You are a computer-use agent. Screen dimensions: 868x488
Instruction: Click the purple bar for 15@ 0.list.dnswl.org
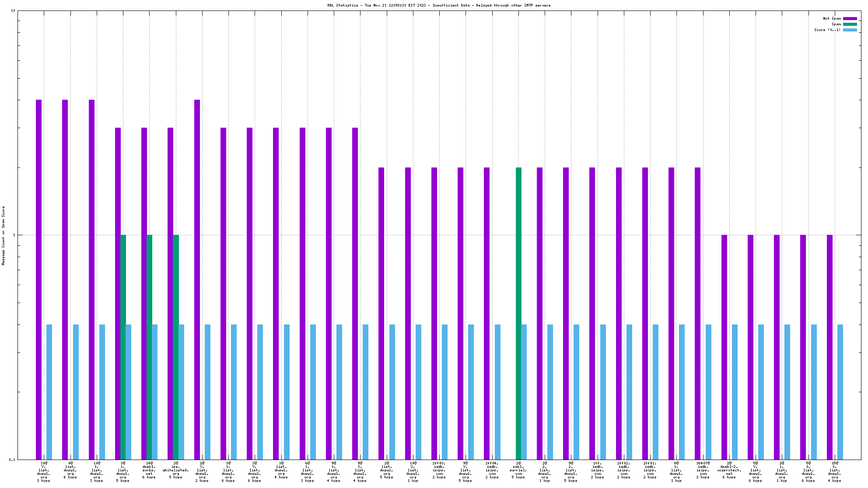829,346
